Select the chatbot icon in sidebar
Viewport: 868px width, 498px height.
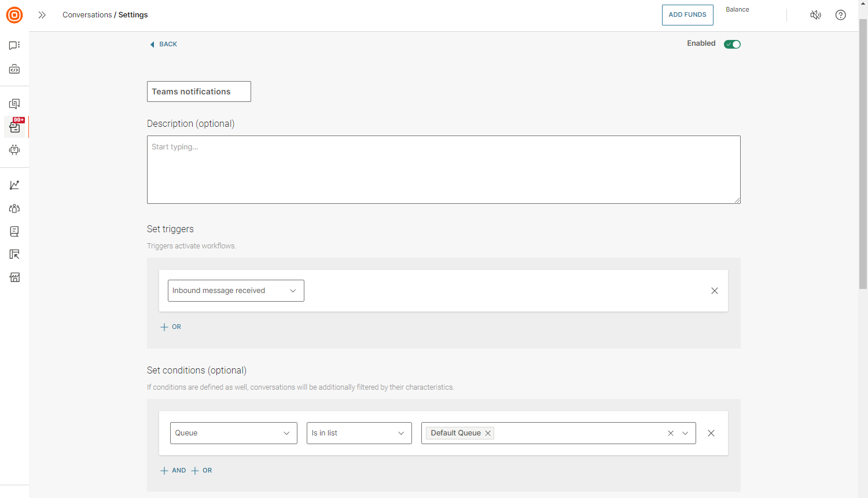point(14,150)
